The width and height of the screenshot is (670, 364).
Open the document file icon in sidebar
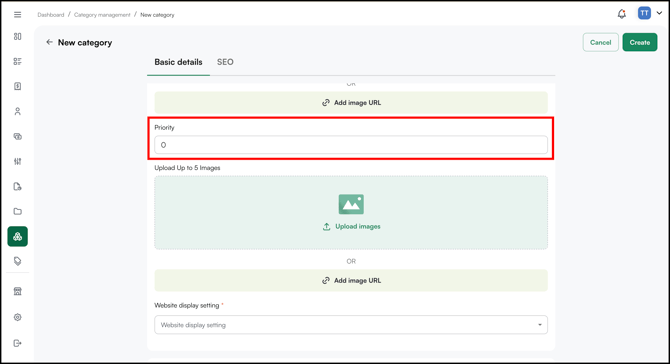click(18, 186)
